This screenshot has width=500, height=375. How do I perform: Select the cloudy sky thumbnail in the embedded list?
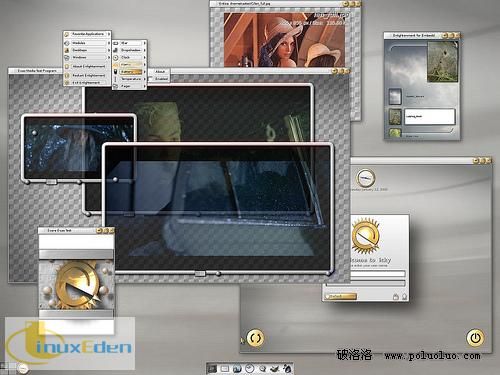click(x=396, y=97)
